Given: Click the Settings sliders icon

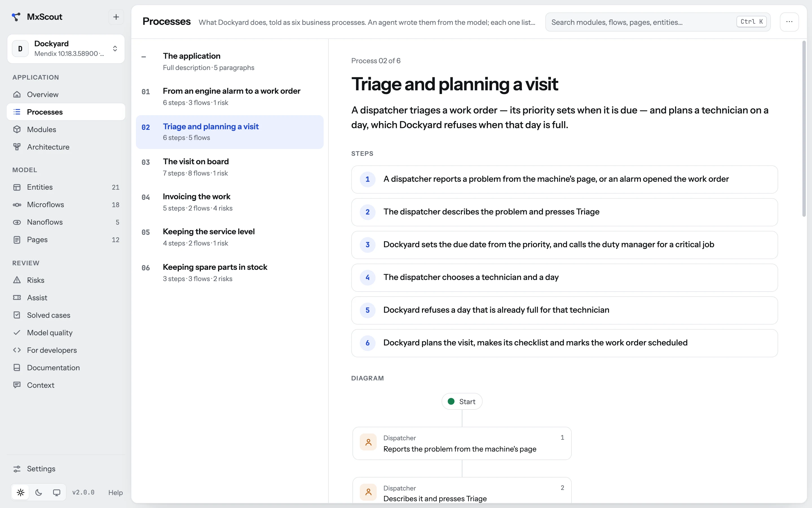Looking at the screenshot, I should tap(17, 469).
